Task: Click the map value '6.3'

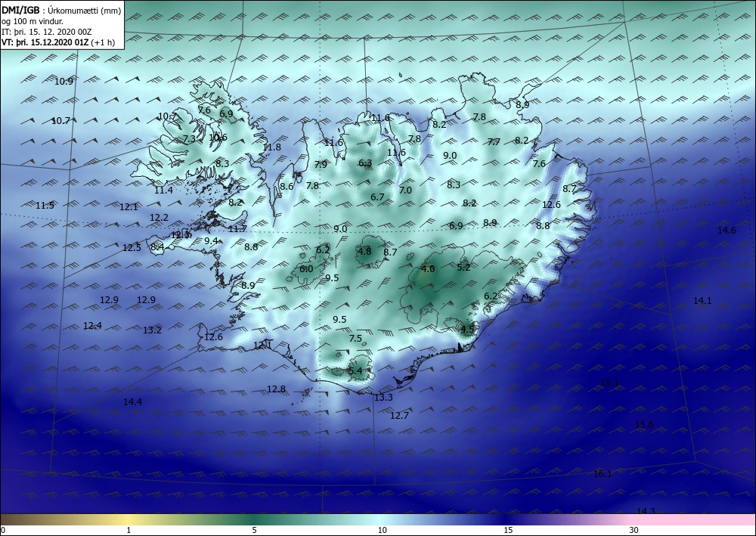Action: coord(365,163)
